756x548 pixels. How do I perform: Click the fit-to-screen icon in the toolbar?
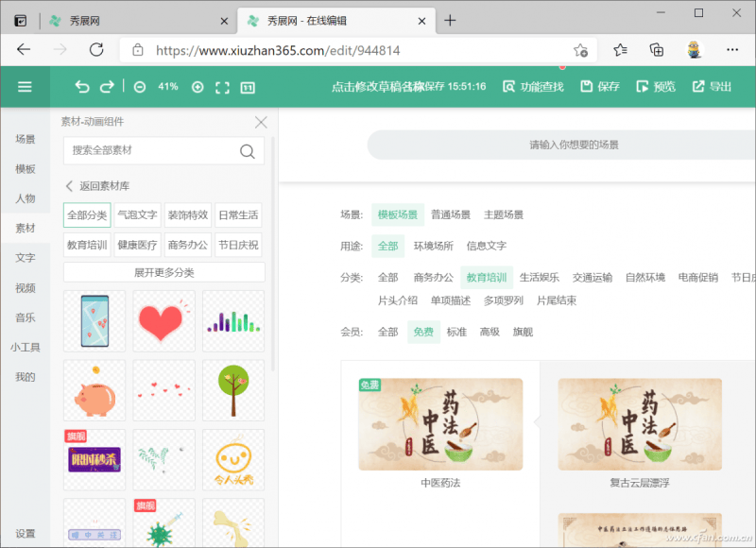pyautogui.click(x=221, y=85)
